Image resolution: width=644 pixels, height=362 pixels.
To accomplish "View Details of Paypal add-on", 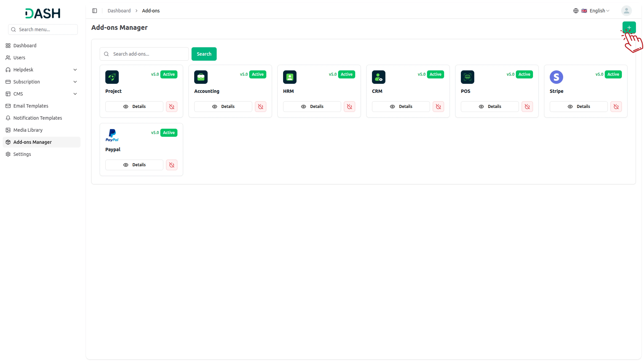I will click(134, 165).
